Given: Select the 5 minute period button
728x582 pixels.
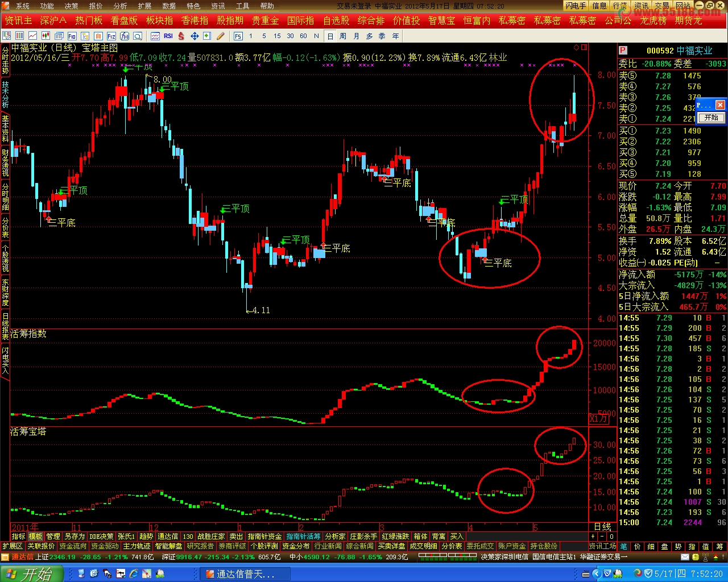Looking at the screenshot, I should coord(264,36).
